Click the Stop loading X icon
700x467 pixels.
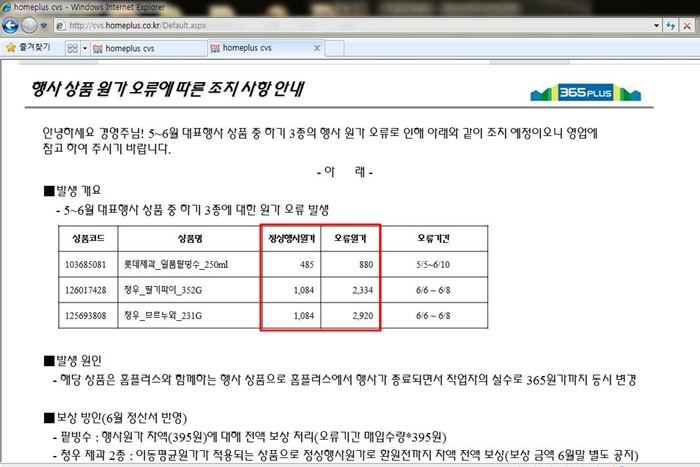pos(687,25)
